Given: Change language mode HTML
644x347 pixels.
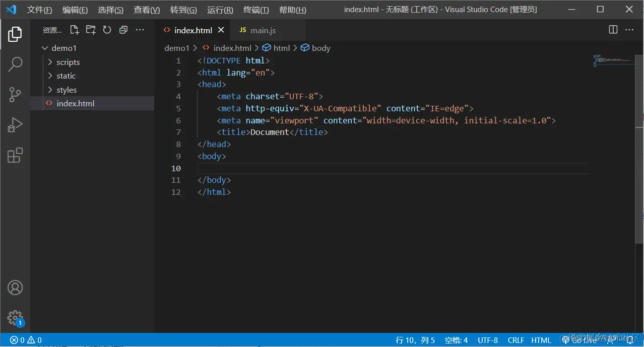Looking at the screenshot, I should (541, 340).
